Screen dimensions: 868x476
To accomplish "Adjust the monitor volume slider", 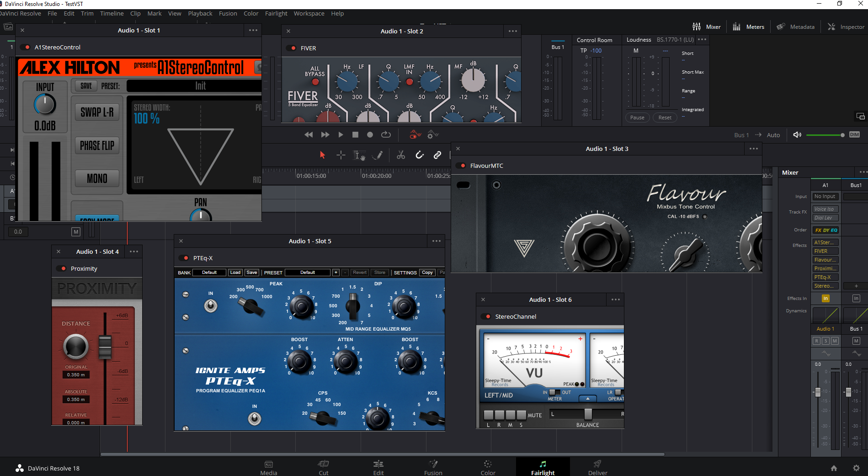I will coord(825,135).
